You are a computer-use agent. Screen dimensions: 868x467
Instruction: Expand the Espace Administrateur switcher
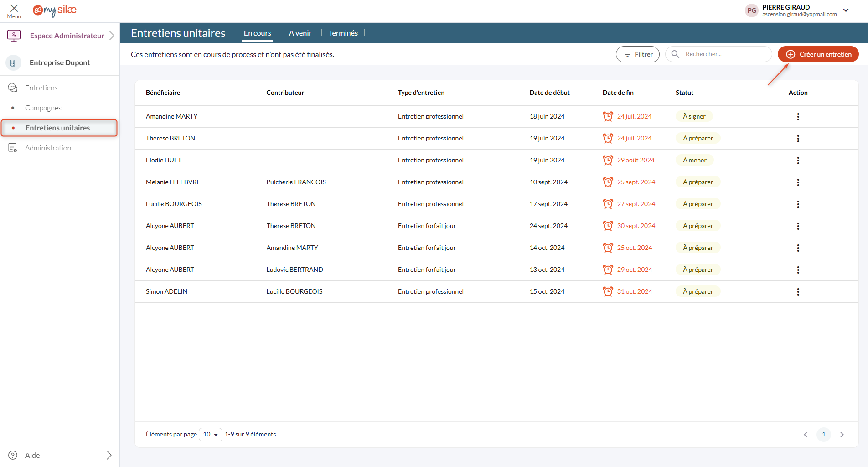click(112, 36)
